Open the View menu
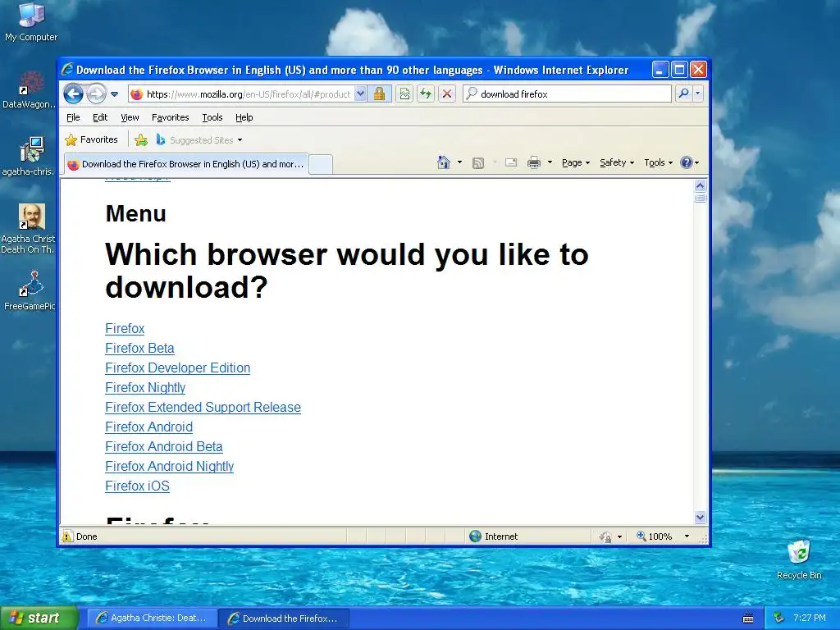The image size is (840, 630). [130, 117]
